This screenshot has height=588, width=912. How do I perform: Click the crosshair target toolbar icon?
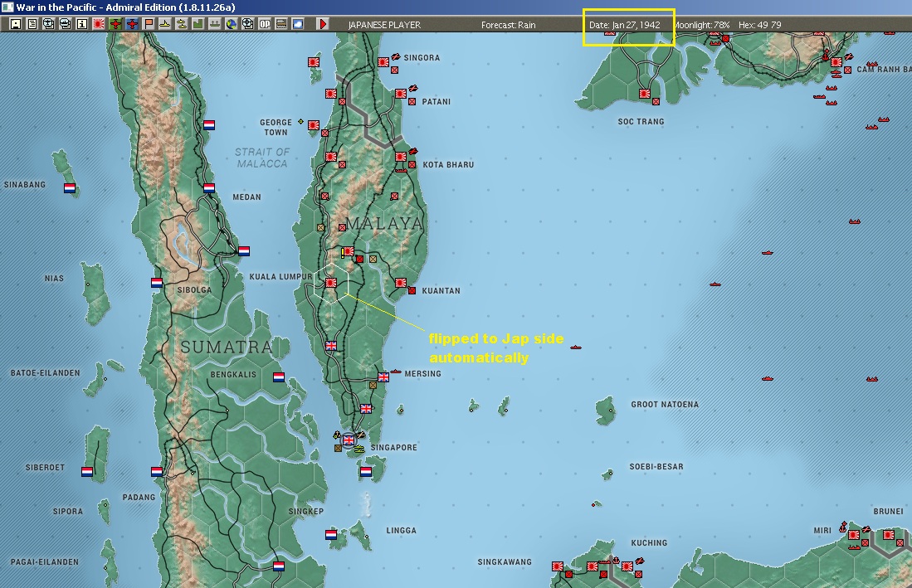[248, 24]
